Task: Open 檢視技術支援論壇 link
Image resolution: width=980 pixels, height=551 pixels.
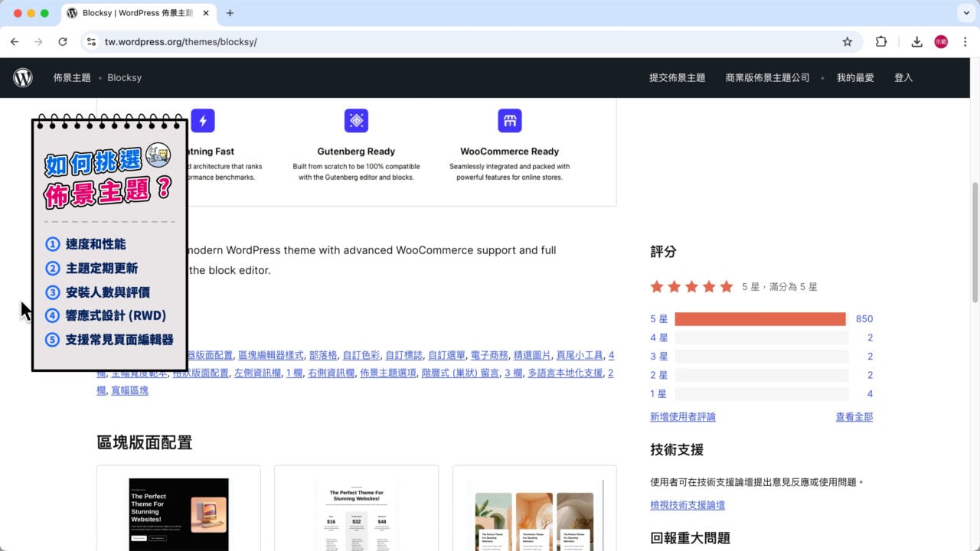Action: coord(688,505)
